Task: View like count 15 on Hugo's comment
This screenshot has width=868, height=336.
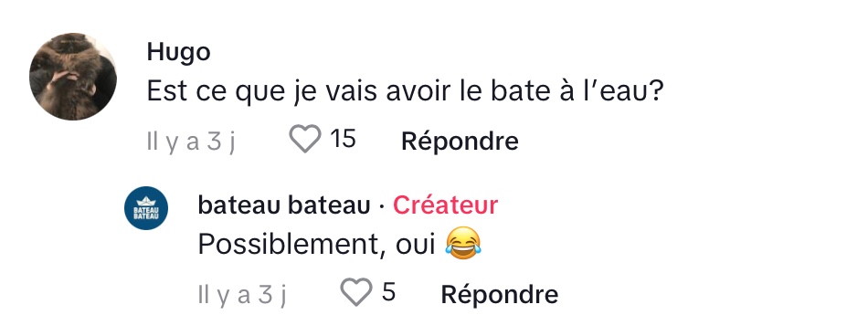Action: pos(343,139)
